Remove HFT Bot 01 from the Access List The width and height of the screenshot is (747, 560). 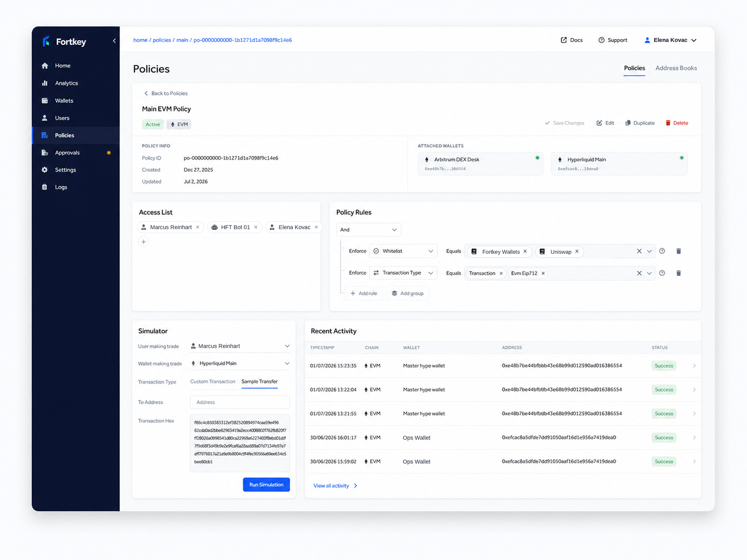[x=255, y=227]
